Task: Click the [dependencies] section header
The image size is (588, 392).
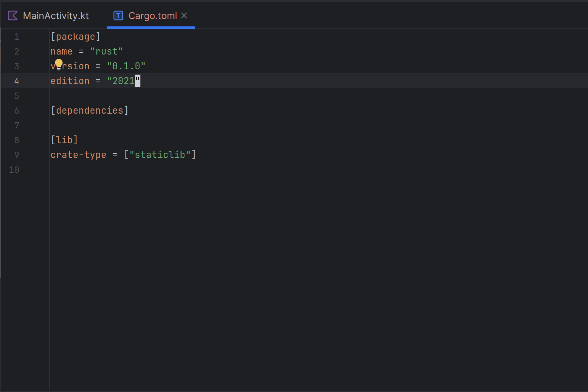Action: (x=90, y=110)
